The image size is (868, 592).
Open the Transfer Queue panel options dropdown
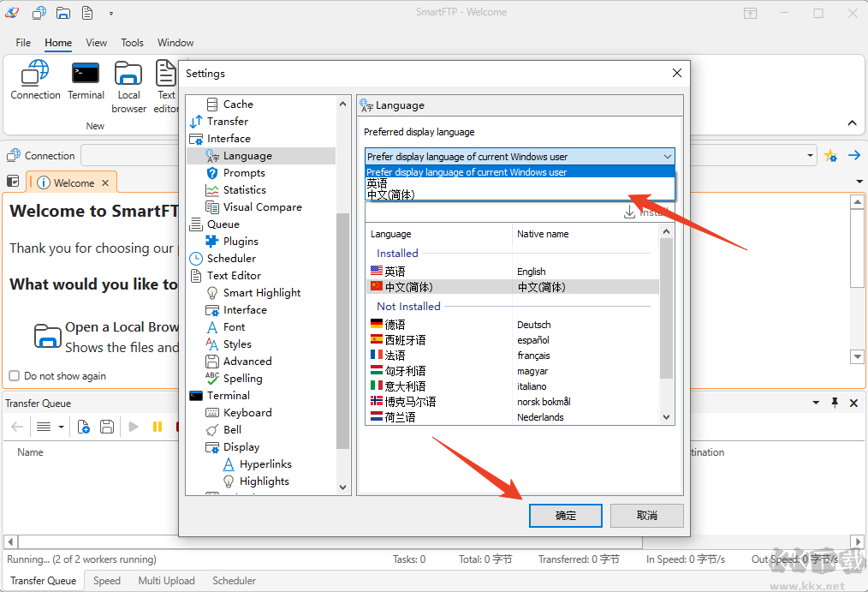[x=816, y=403]
